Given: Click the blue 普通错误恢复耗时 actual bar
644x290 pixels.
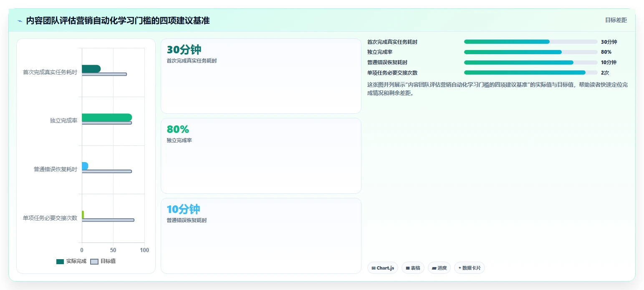Looking at the screenshot, I should coord(85,166).
